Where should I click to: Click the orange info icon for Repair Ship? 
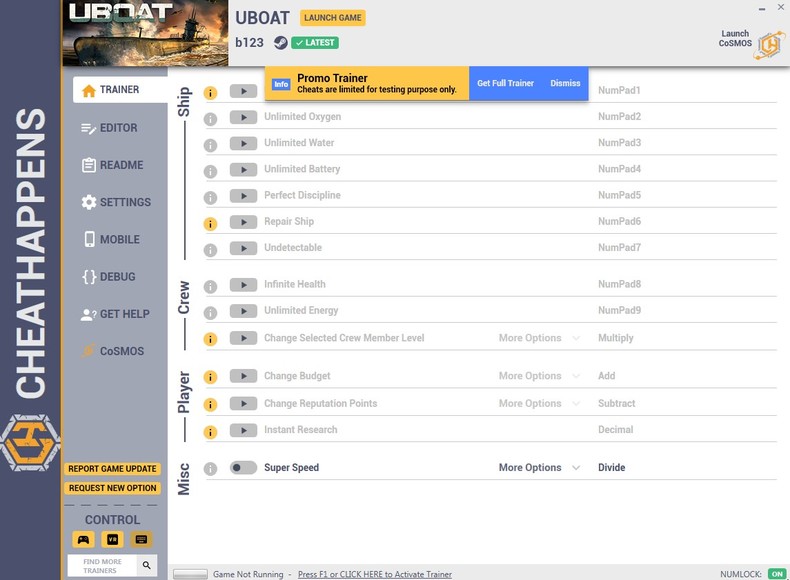[210, 224]
